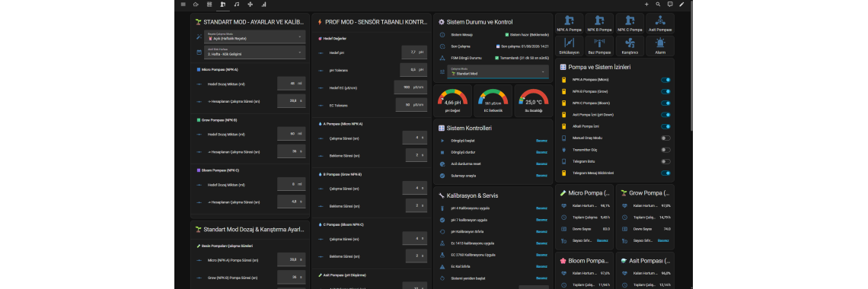Click the flask icon beside Ec 1413 kalibrasyonu
Viewport: 868px width, 289px height.
click(442, 243)
